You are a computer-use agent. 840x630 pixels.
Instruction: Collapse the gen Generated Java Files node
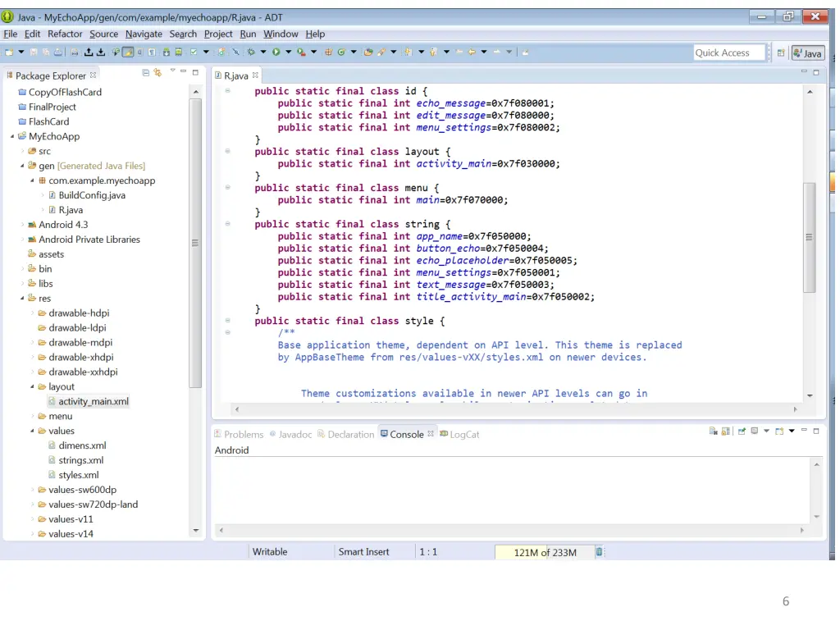pyautogui.click(x=22, y=166)
